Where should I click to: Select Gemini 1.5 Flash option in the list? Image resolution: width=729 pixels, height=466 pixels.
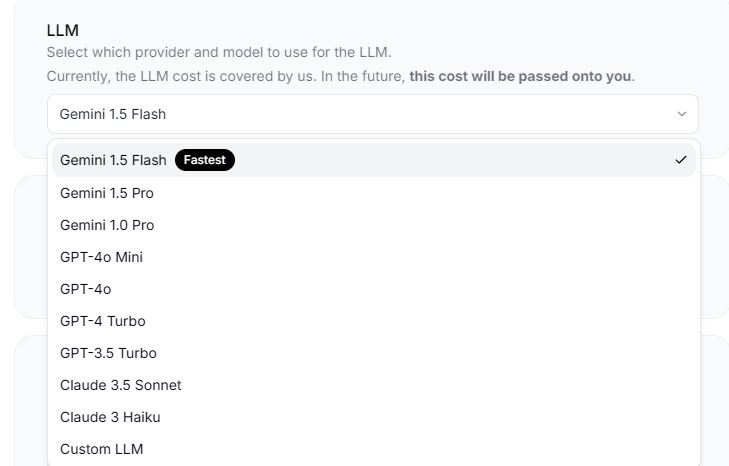[x=113, y=160]
